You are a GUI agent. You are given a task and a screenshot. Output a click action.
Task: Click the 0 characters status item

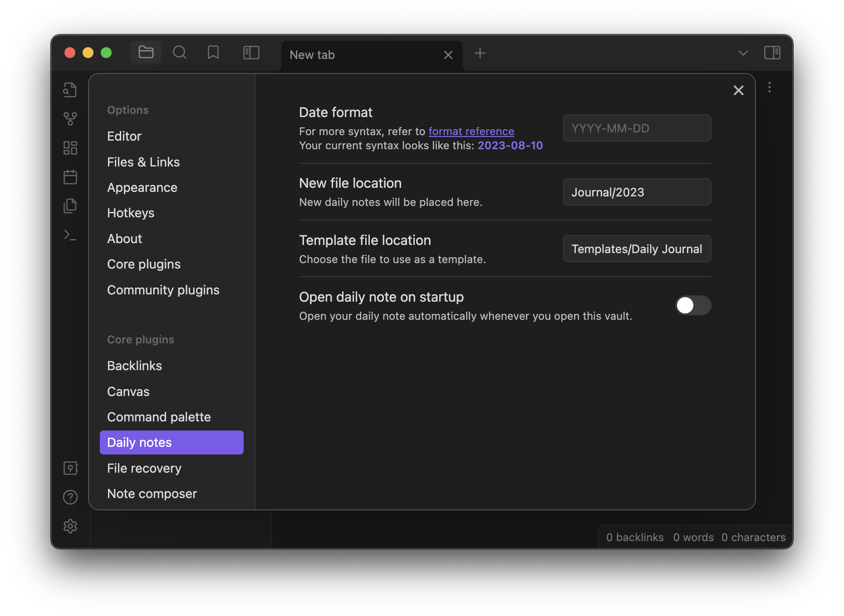[753, 538]
